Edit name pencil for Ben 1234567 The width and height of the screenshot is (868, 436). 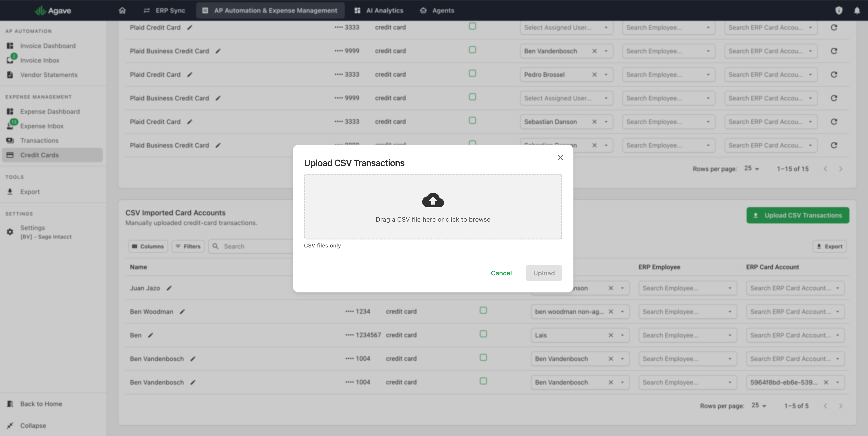(151, 335)
